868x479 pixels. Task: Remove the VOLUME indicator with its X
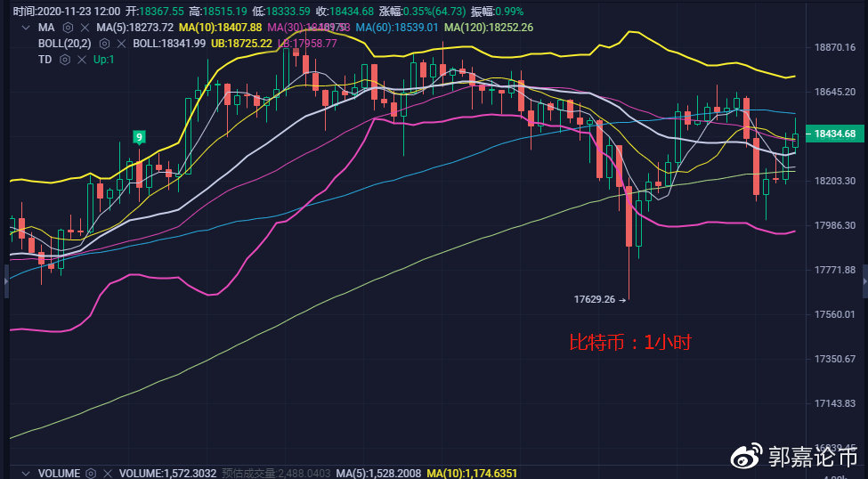tap(108, 474)
